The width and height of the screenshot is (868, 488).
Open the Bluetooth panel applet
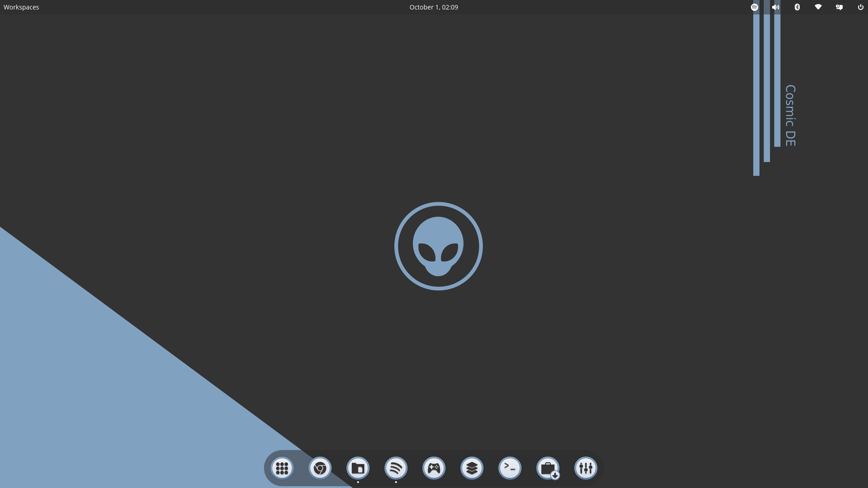tap(797, 7)
